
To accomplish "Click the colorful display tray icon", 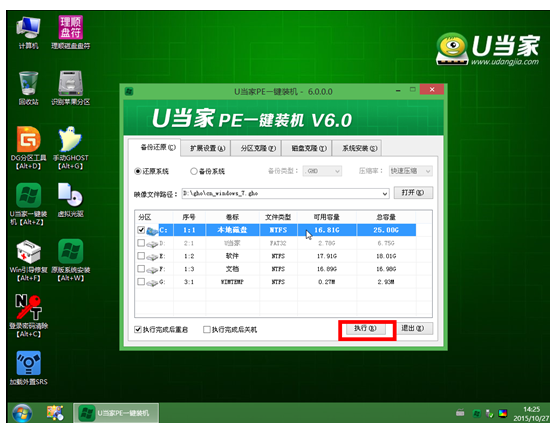I will pos(503,414).
